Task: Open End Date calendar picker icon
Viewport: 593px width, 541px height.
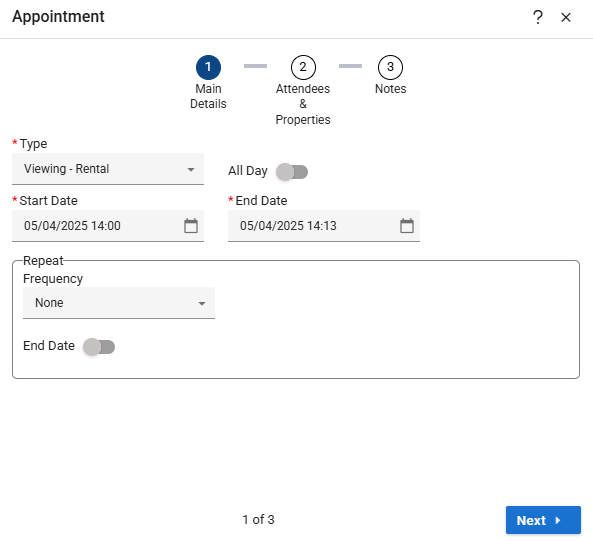Action: click(x=407, y=226)
